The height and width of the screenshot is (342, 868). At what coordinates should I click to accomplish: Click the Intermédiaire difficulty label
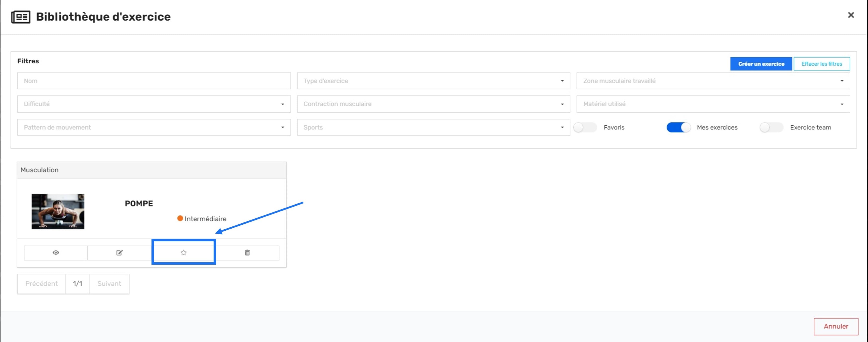click(x=205, y=219)
